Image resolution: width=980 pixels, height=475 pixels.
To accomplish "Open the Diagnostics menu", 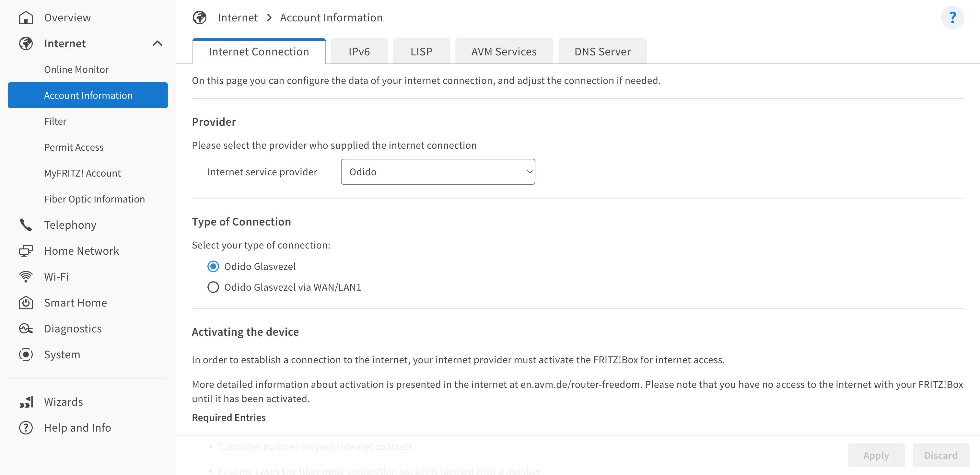I will [87, 328].
